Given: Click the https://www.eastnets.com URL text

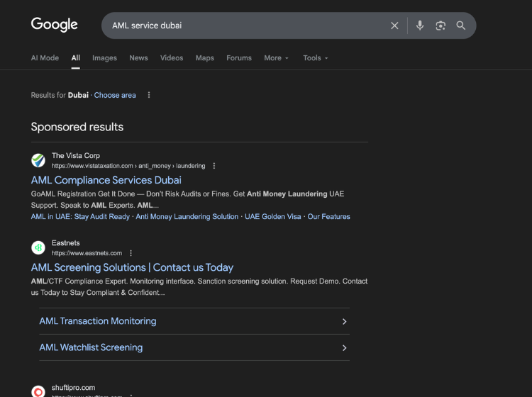Looking at the screenshot, I should [x=87, y=253].
